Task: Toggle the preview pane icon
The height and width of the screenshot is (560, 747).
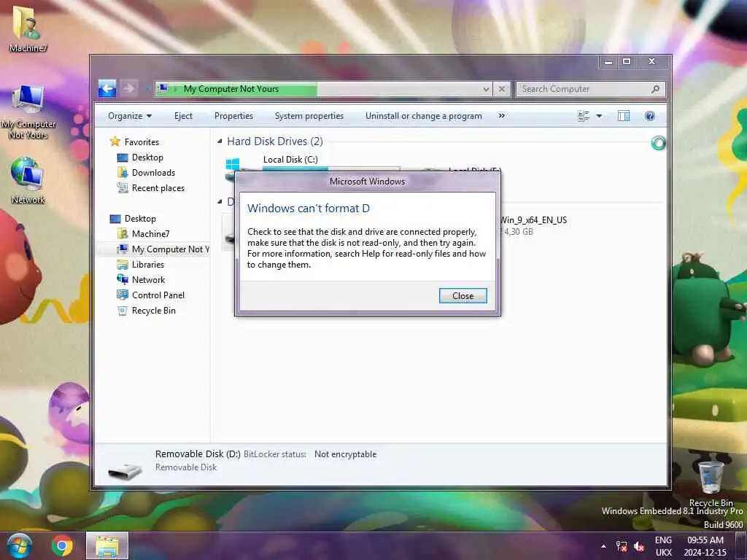Action: tap(624, 116)
